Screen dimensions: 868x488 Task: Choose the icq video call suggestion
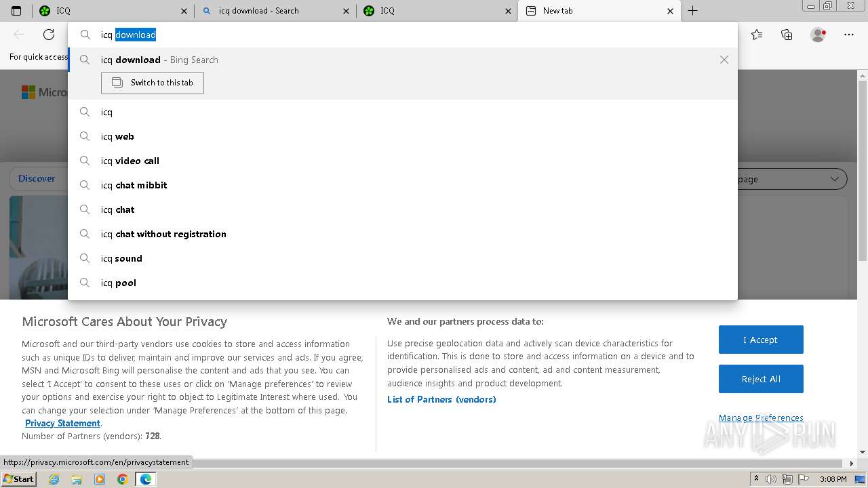(403, 161)
